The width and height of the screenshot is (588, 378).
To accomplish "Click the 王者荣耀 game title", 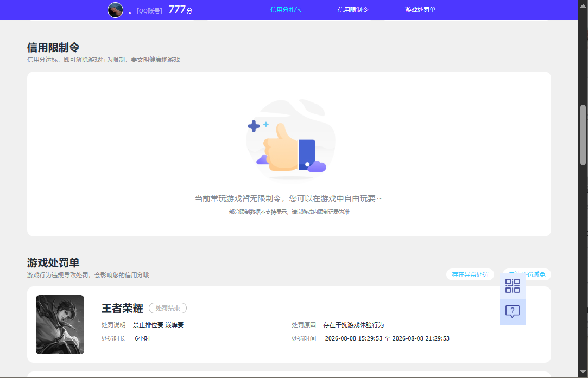I will pos(122,309).
